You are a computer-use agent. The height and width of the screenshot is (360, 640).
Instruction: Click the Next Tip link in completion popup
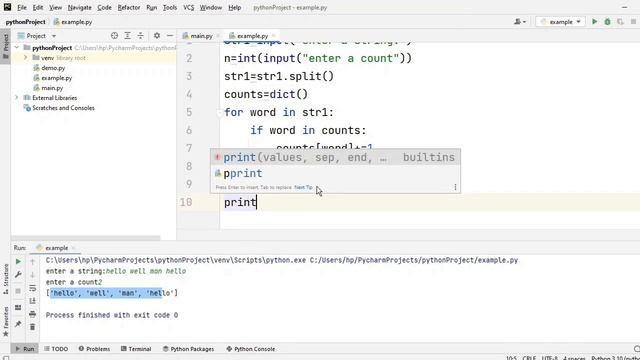click(x=303, y=187)
